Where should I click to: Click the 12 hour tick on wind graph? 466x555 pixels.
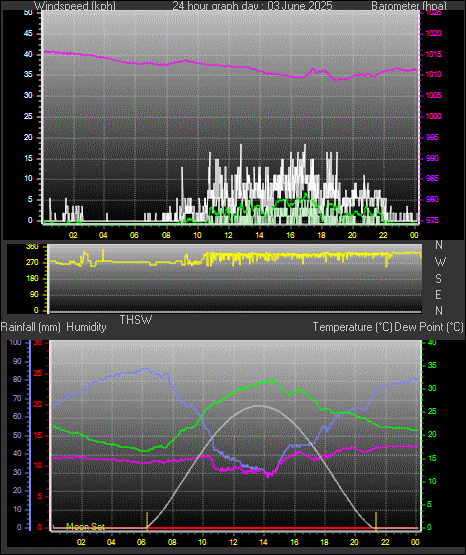[228, 235]
